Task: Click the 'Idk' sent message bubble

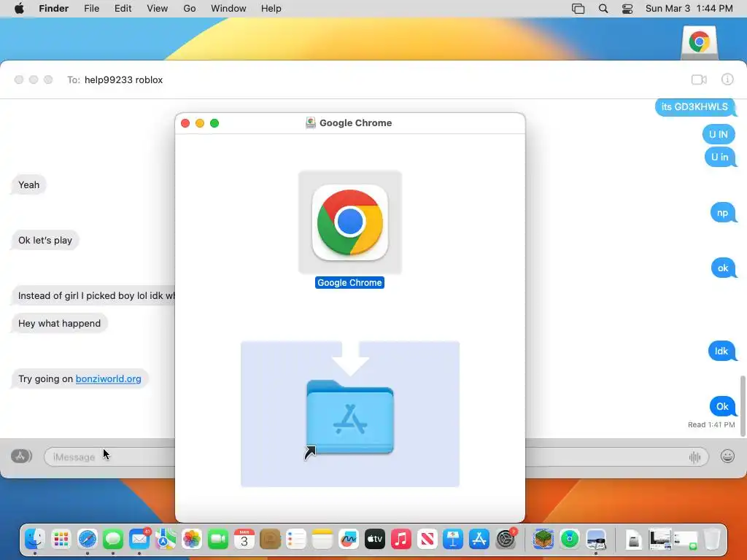Action: [x=721, y=351]
